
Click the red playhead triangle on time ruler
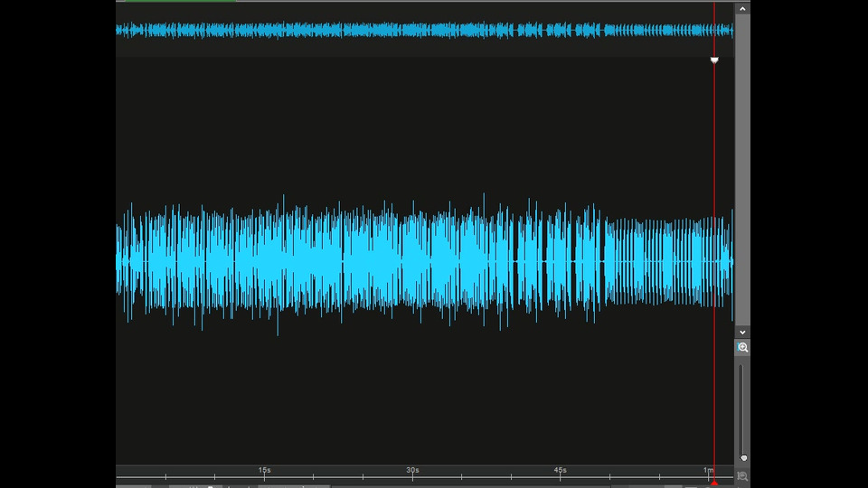714,483
